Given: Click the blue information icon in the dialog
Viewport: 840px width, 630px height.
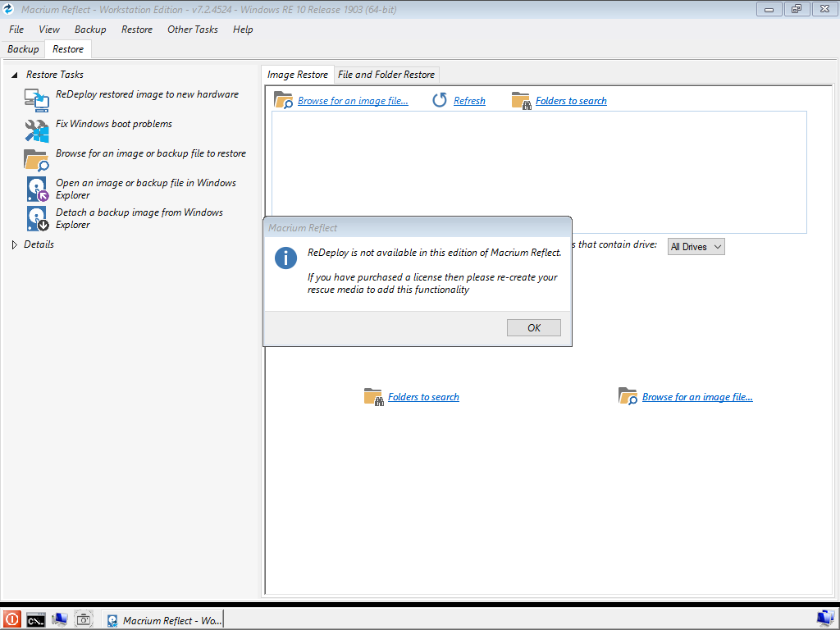Looking at the screenshot, I should pyautogui.click(x=285, y=258).
